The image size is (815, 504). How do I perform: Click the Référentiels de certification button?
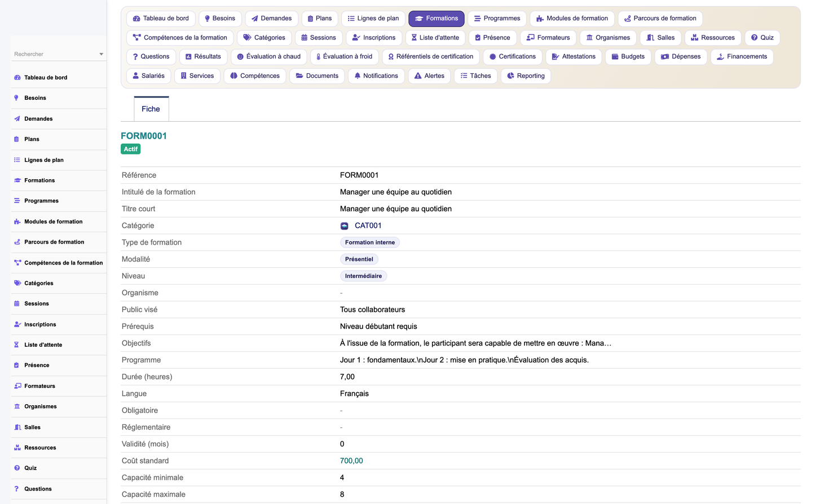(x=431, y=56)
